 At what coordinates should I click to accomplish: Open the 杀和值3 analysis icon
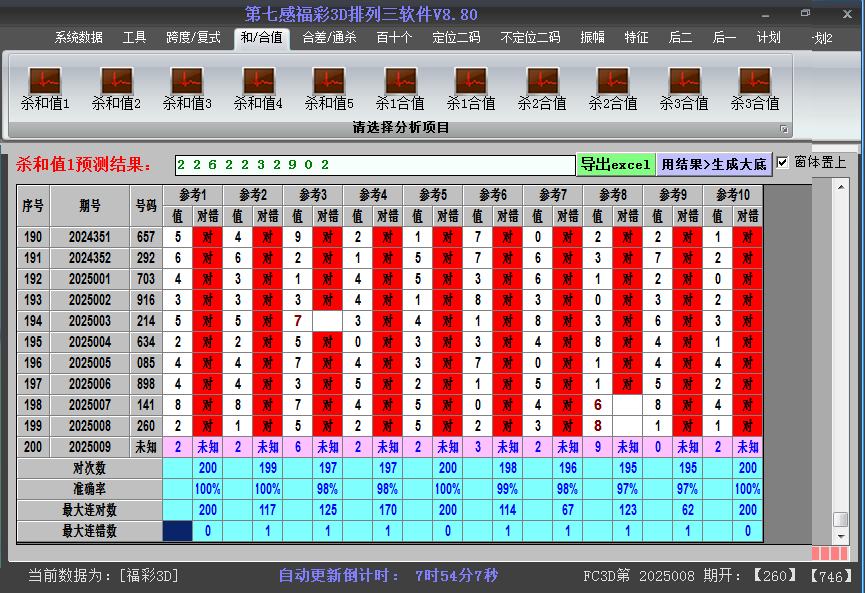click(187, 88)
